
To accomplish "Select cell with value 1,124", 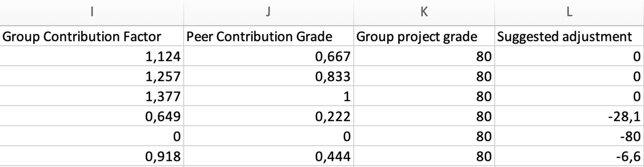I will point(92,56).
